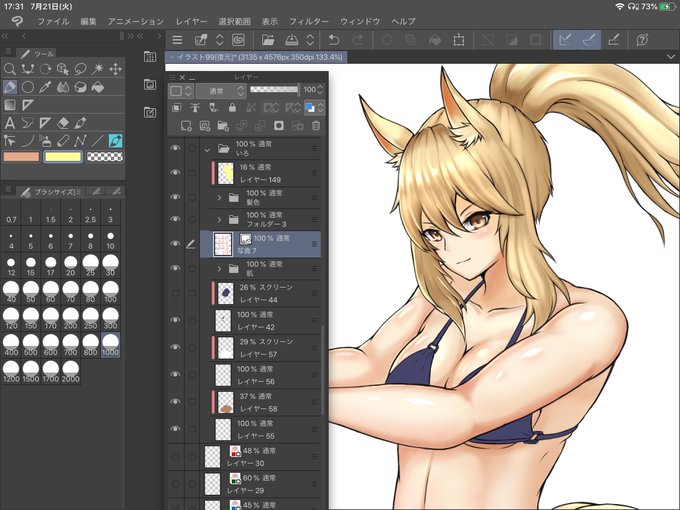Select brush size 12
Image resolution: width=680 pixels, height=510 pixels.
coord(11,265)
